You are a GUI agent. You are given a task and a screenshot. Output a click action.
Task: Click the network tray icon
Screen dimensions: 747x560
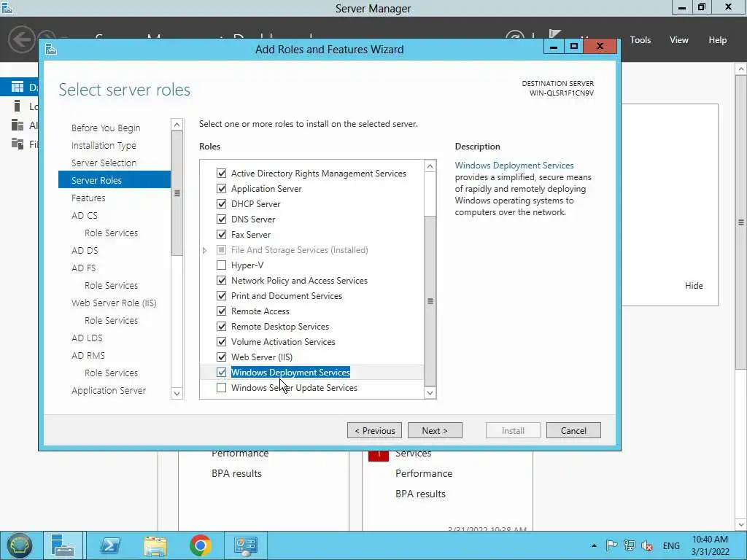[x=630, y=545]
